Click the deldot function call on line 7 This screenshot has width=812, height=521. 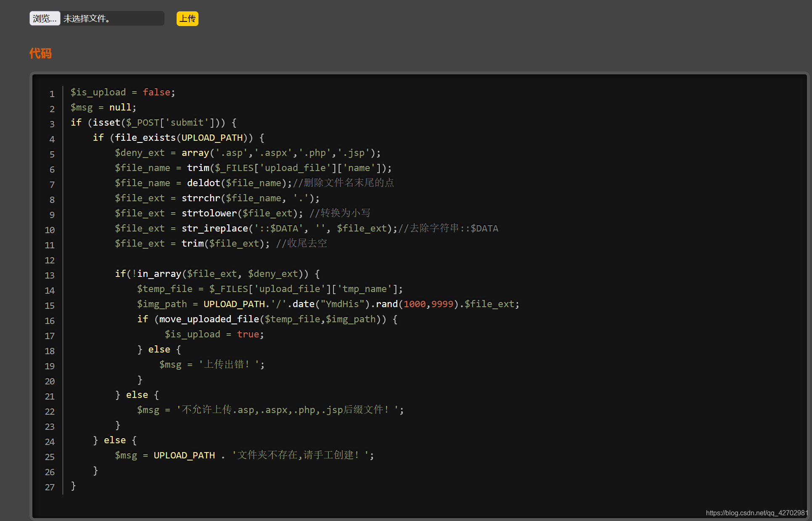click(204, 183)
